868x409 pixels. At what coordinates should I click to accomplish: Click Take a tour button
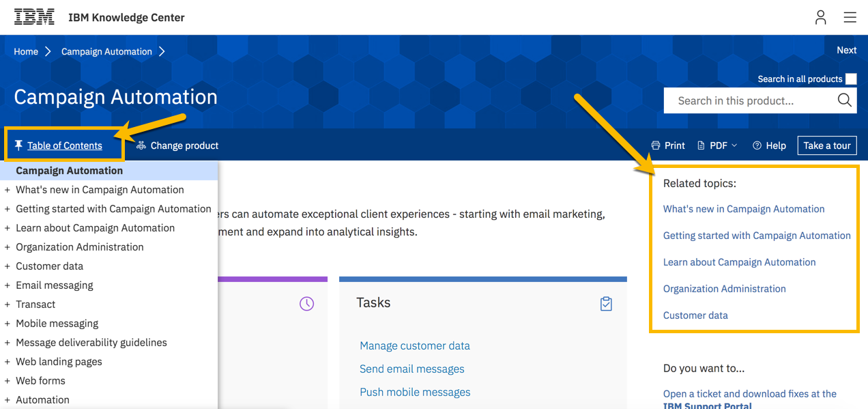tap(827, 145)
